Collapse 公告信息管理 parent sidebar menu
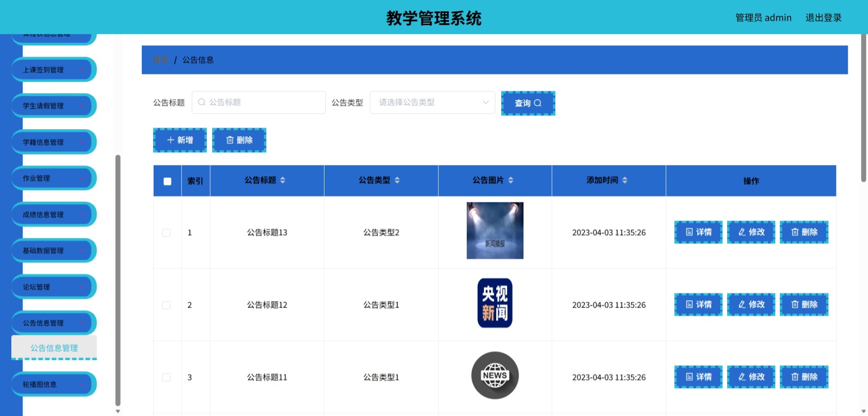 coord(53,323)
